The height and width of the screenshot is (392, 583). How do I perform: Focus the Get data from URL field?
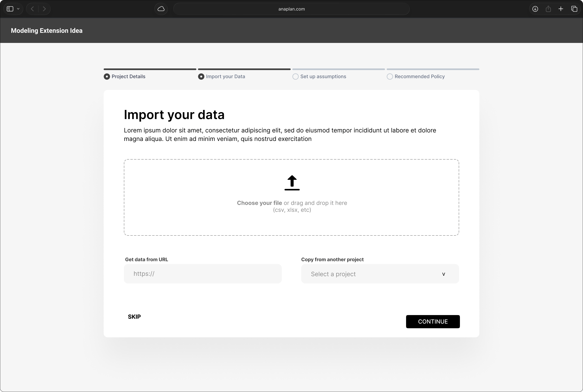point(203,274)
